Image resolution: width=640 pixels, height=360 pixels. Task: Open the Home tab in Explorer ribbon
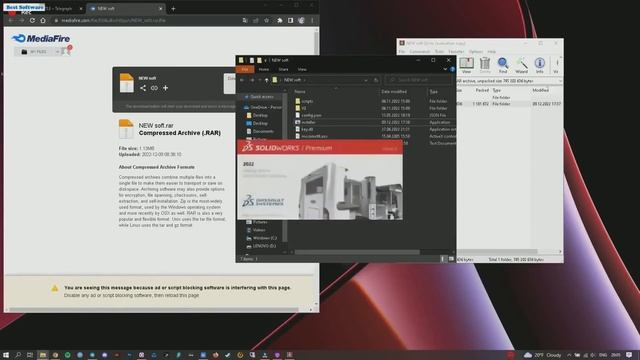[x=264, y=69]
